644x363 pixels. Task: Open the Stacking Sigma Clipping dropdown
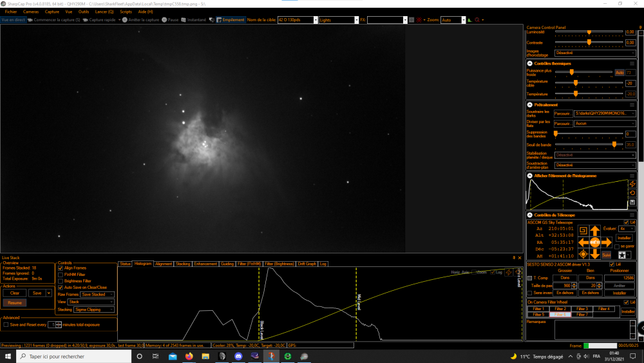(x=93, y=309)
